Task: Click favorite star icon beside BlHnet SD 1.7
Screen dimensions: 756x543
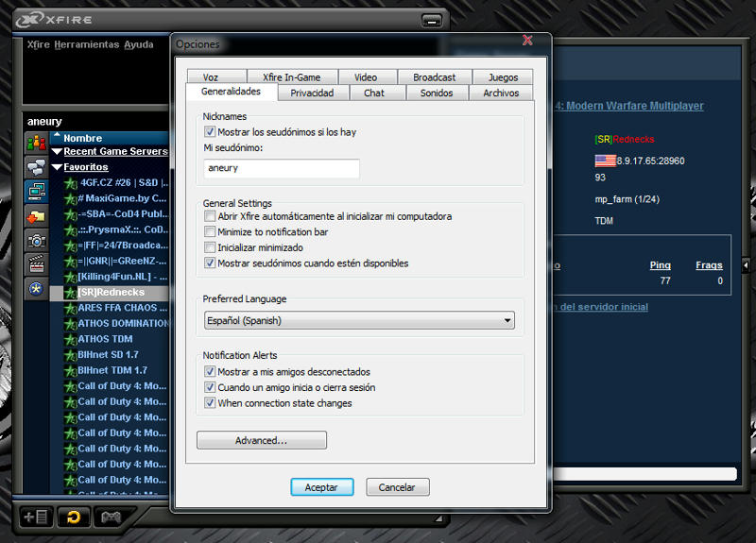Action: point(71,355)
